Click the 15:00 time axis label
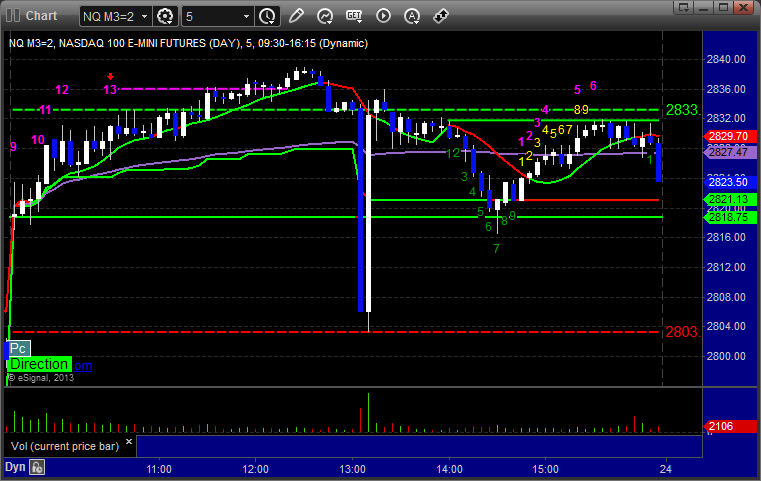This screenshot has width=761, height=481. pyautogui.click(x=546, y=469)
